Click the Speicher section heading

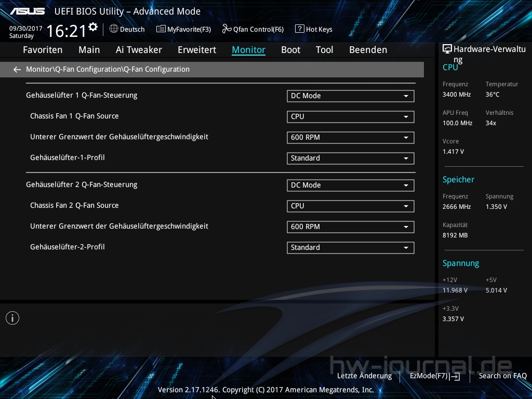pos(458,179)
